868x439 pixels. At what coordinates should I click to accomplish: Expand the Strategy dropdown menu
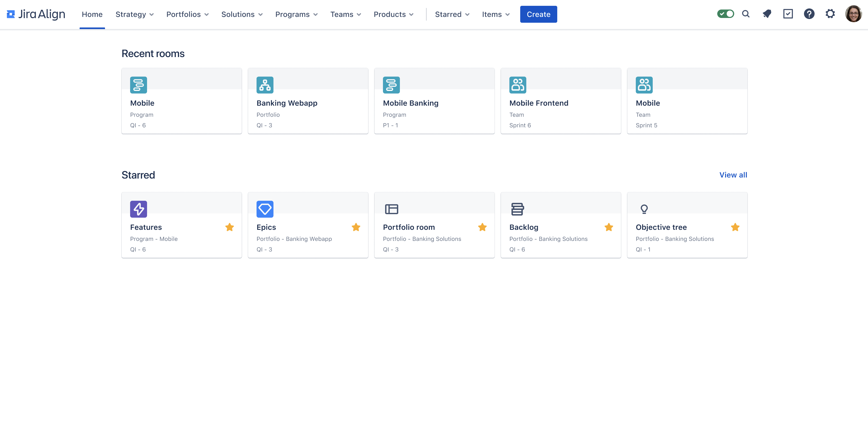click(134, 15)
